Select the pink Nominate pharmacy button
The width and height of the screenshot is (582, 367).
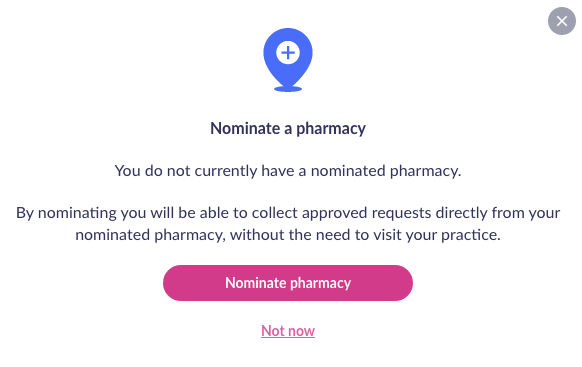coord(288,283)
